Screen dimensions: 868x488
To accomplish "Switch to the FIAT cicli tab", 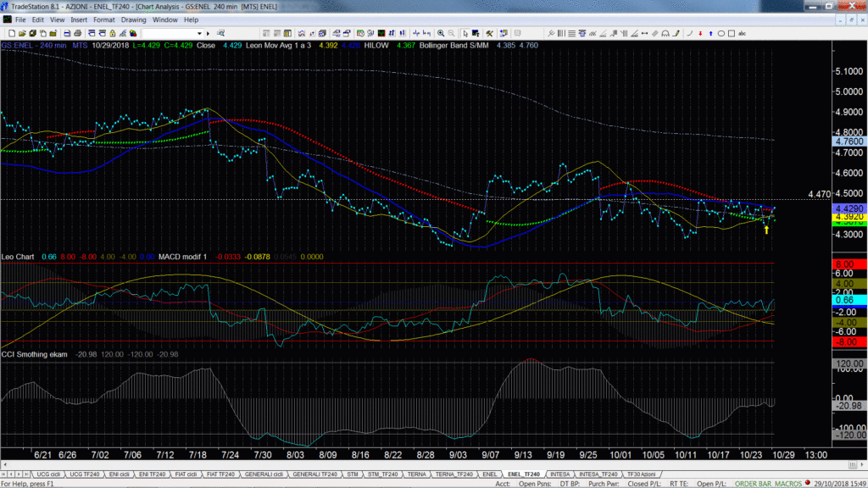I will tap(186, 474).
